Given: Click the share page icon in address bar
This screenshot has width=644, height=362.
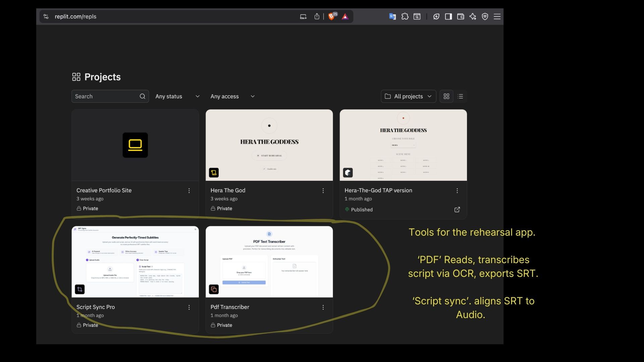Looking at the screenshot, I should (x=317, y=16).
